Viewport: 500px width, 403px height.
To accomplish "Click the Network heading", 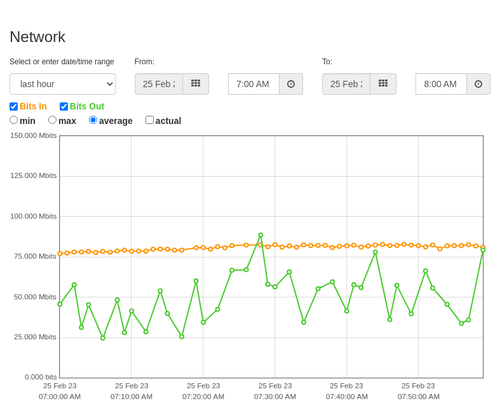I will (38, 37).
